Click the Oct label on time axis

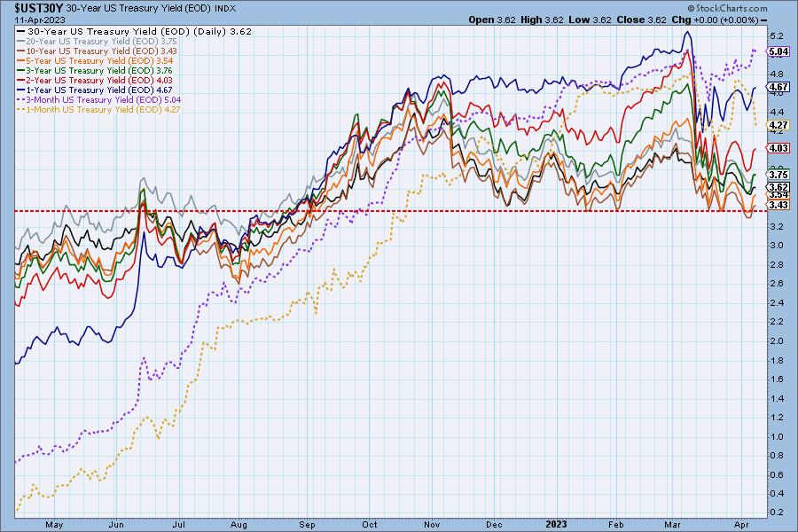pos(370,524)
